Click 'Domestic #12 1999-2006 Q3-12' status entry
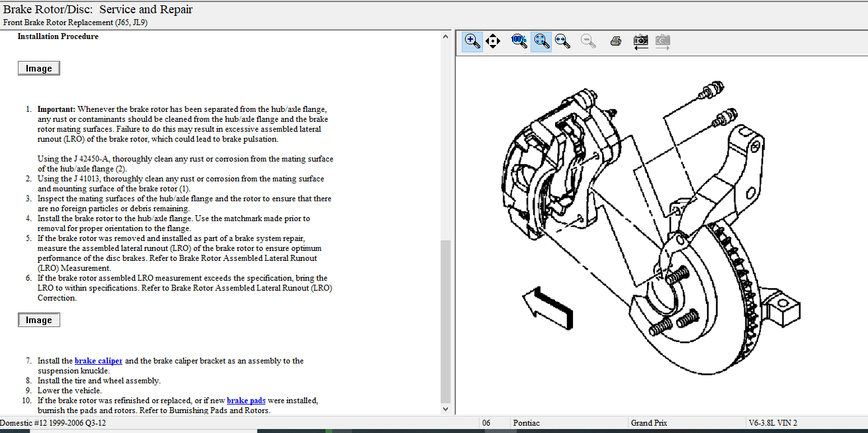The width and height of the screenshot is (868, 433). point(53,422)
